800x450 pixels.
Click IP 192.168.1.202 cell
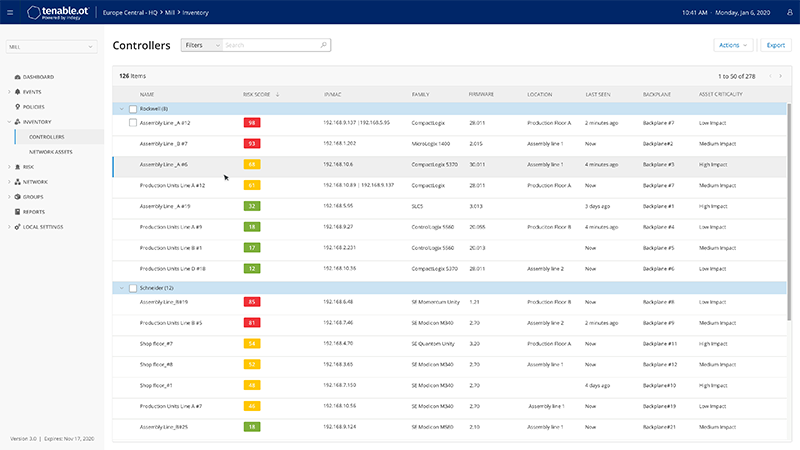tap(339, 143)
